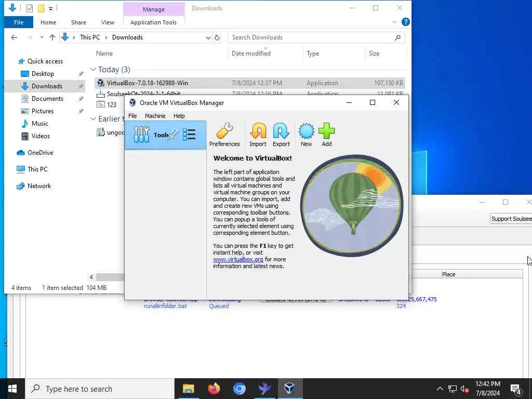Go back in File Explorer

pos(14,37)
